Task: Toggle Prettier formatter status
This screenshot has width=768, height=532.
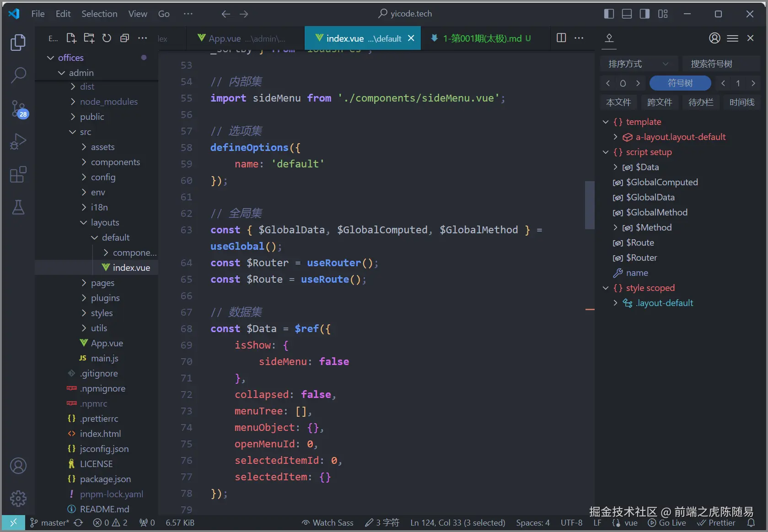Action: coord(716,522)
